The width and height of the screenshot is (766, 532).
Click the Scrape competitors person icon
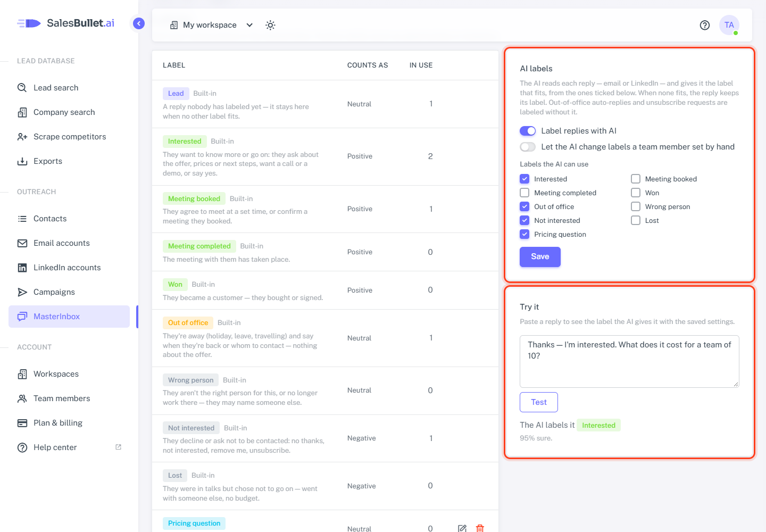22,137
